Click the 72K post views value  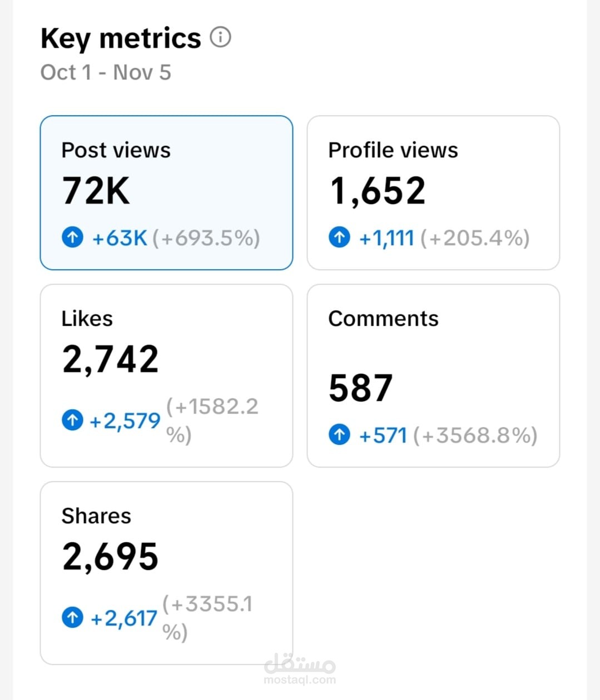click(x=96, y=191)
